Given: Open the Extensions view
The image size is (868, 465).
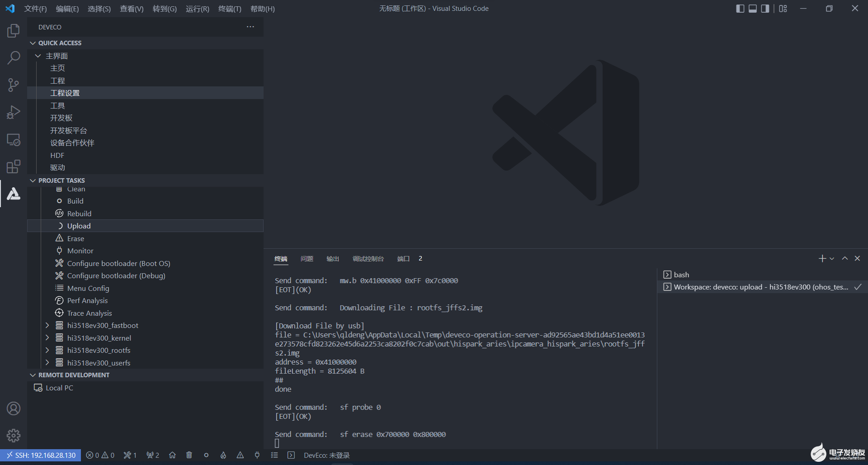Looking at the screenshot, I should [14, 166].
